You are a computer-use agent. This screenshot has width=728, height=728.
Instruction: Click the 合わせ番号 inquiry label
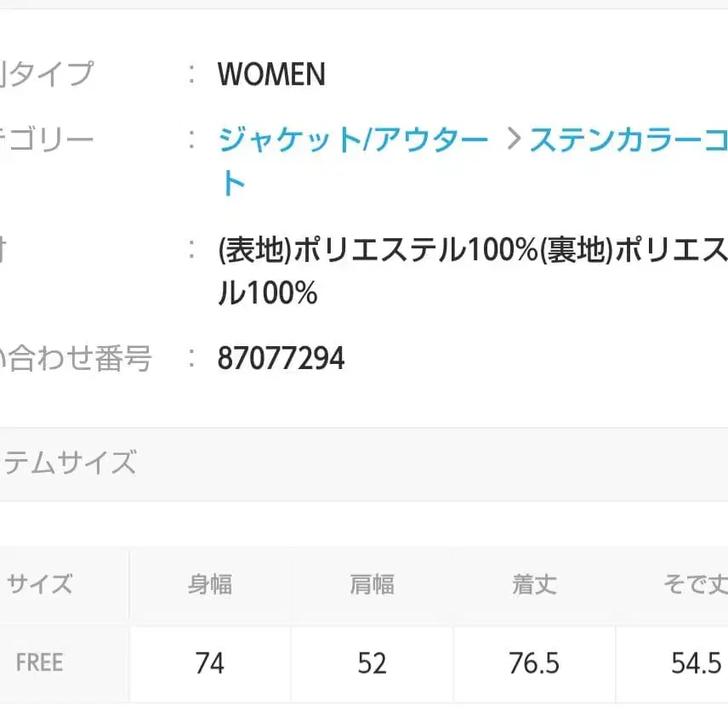[77, 358]
